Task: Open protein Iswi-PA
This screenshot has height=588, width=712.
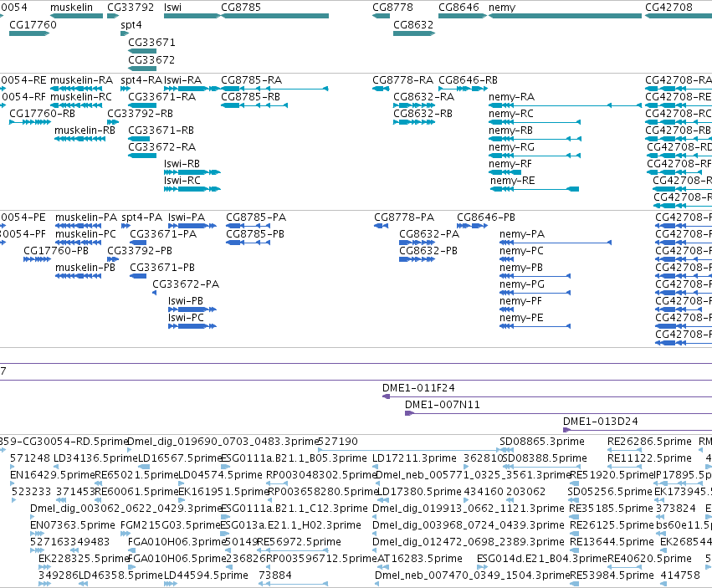Action: (192, 226)
